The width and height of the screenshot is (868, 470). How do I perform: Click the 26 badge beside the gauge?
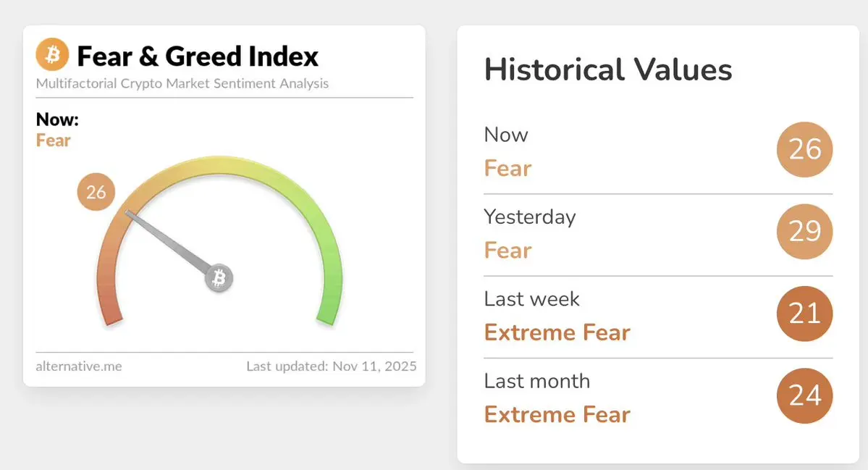[x=96, y=192]
